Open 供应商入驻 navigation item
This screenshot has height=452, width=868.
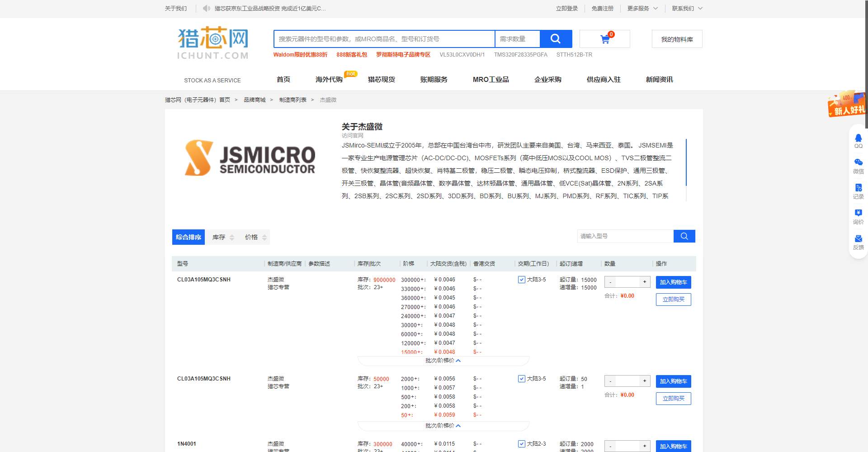point(604,79)
